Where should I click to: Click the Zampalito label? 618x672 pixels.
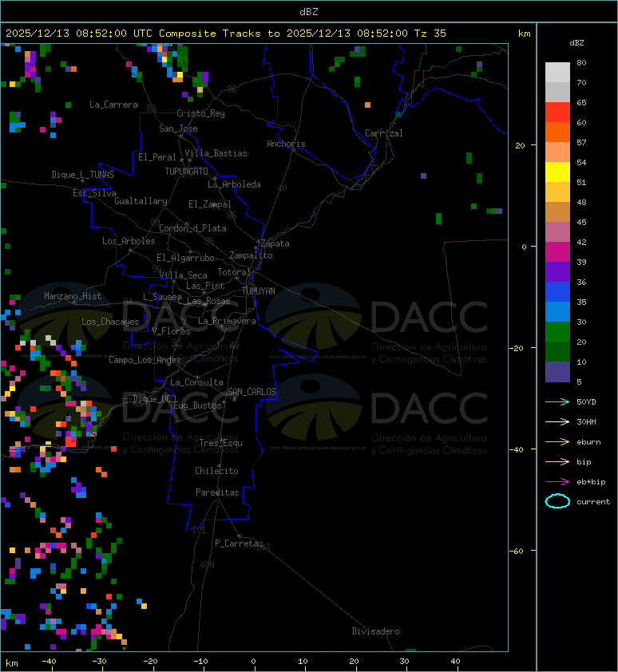click(x=251, y=256)
